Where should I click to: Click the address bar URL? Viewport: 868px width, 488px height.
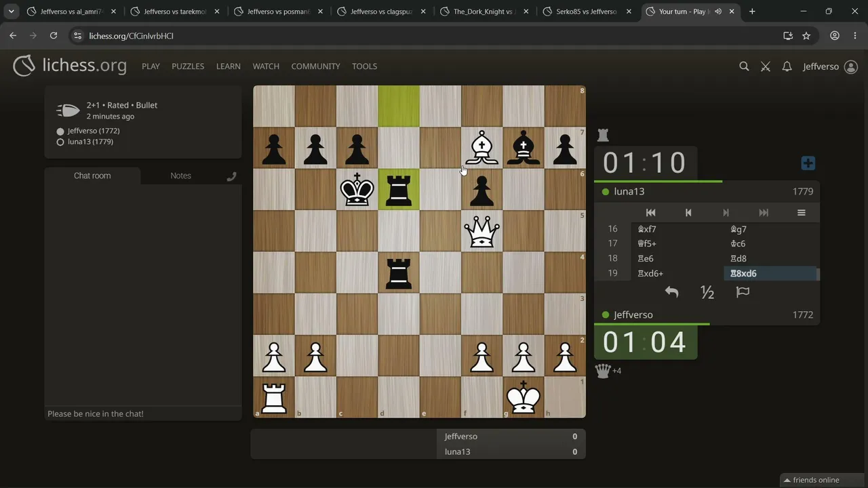click(131, 36)
